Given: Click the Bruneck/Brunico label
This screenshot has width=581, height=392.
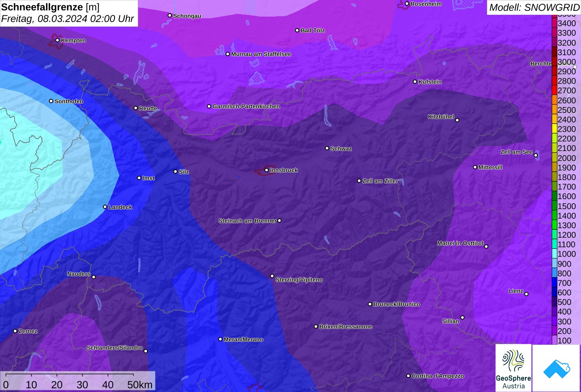Looking at the screenshot, I should pyautogui.click(x=397, y=304).
